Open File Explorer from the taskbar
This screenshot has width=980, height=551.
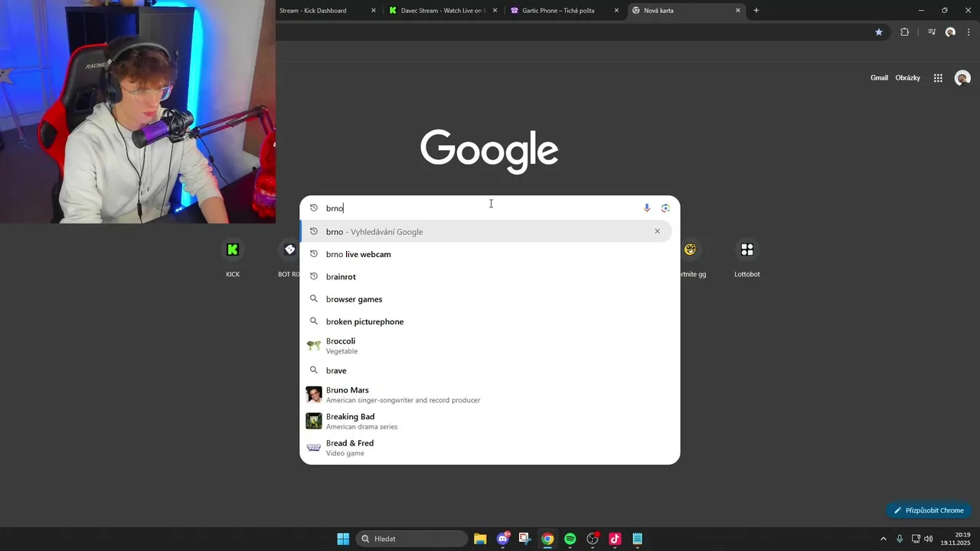pyautogui.click(x=480, y=539)
